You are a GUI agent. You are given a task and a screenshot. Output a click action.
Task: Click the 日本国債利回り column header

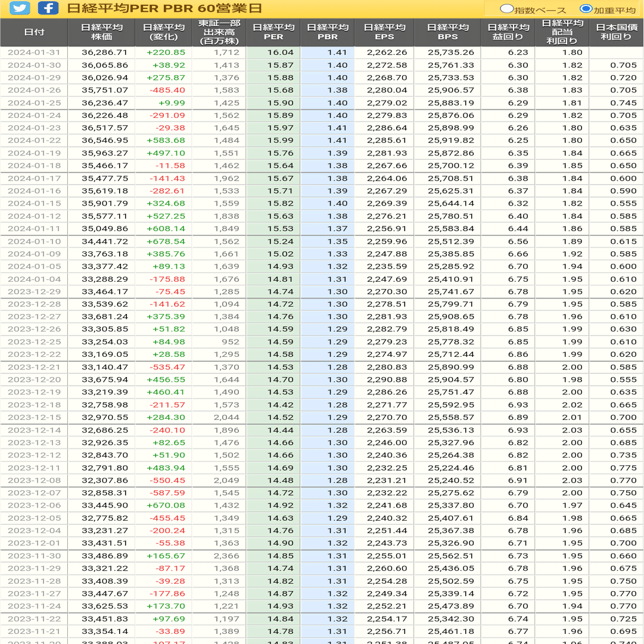pos(617,32)
